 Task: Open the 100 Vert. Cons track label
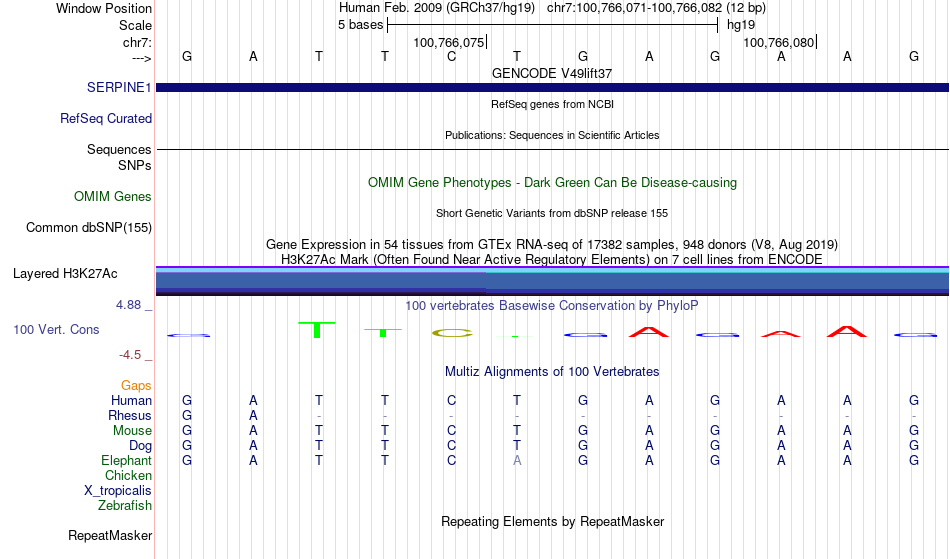(56, 329)
